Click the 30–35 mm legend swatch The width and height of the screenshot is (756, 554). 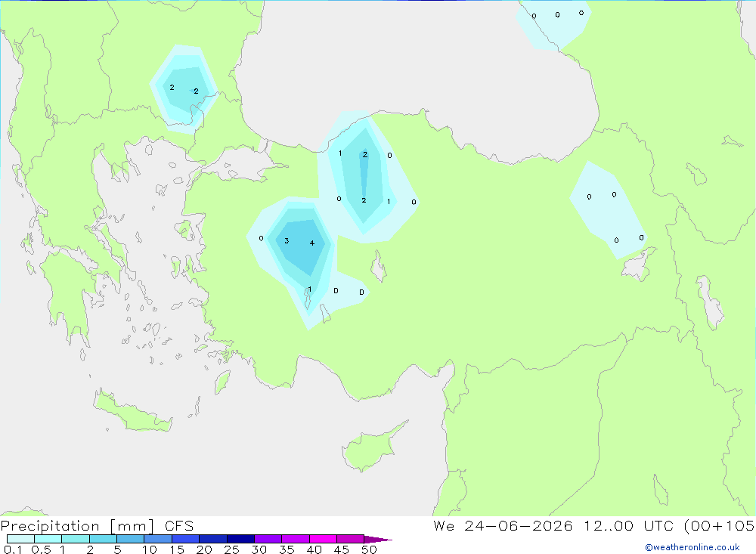coord(268,539)
